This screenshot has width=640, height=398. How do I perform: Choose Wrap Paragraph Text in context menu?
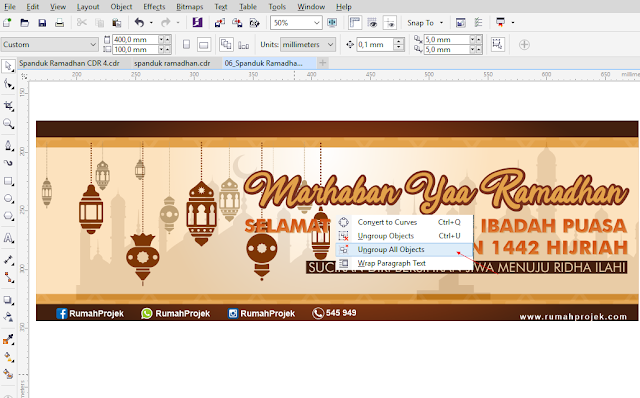(404, 263)
